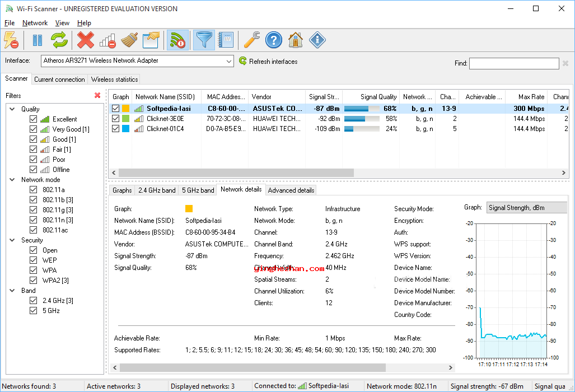Sort by the Max Rate column header
Image resolution: width=575 pixels, height=392 pixels.
click(x=526, y=97)
